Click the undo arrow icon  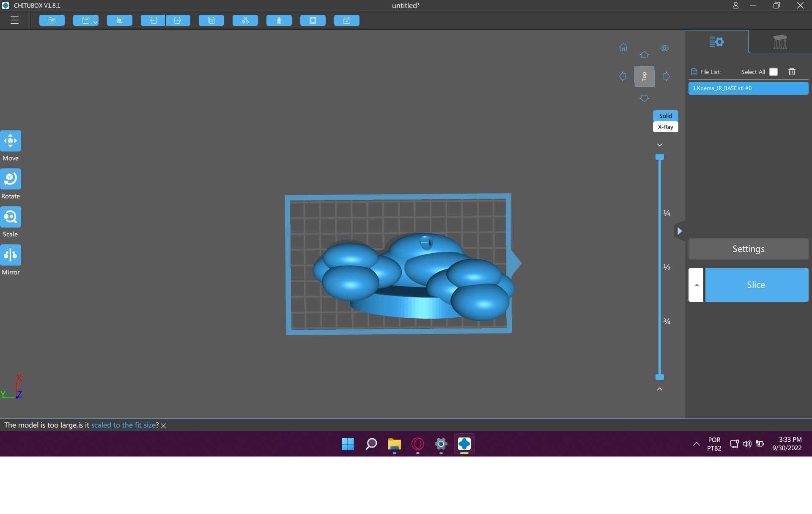coord(153,20)
